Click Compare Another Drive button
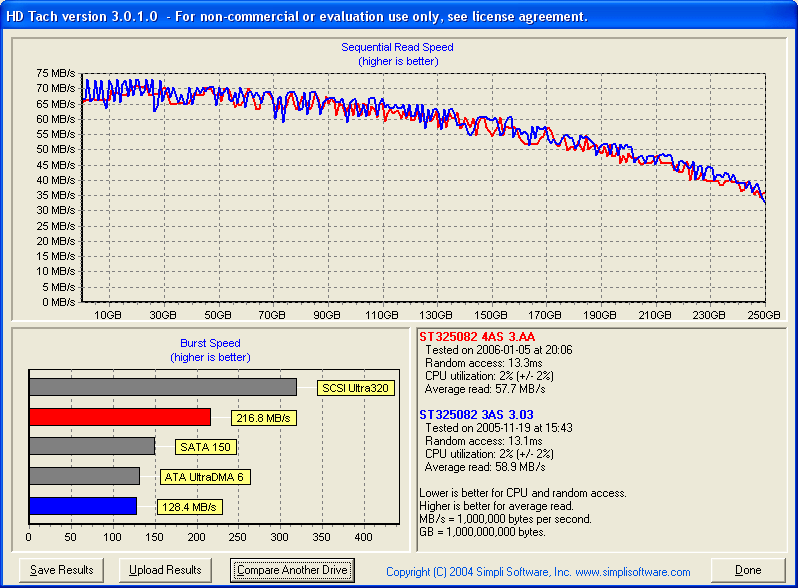Viewport: 798px width, 588px height. pos(292,570)
